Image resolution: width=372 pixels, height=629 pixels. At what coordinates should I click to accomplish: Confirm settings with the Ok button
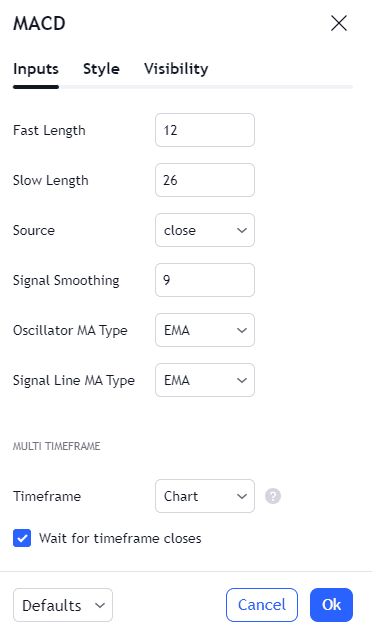pos(331,605)
